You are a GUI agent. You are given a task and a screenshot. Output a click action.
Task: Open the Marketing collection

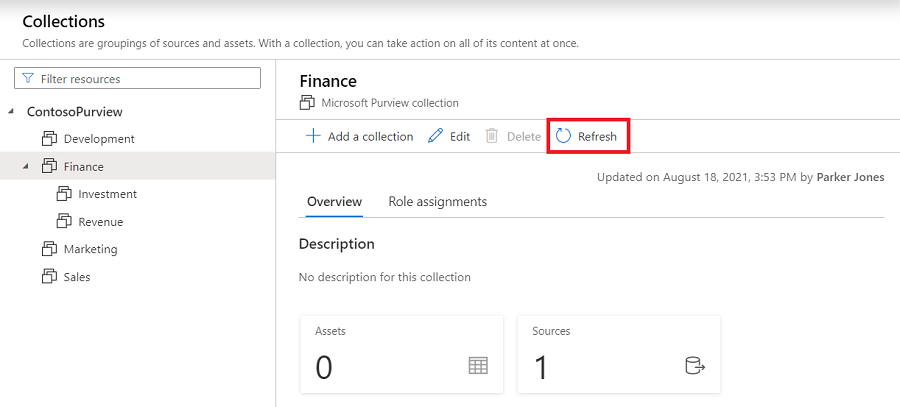[x=90, y=249]
